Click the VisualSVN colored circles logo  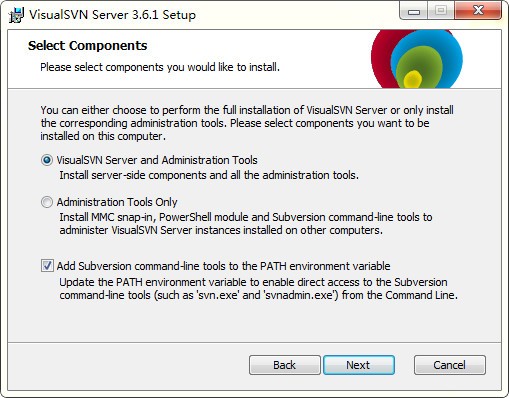417,59
